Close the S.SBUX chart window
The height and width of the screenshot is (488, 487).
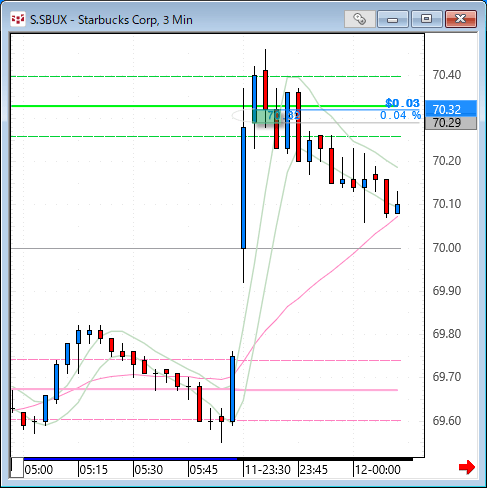click(x=461, y=19)
